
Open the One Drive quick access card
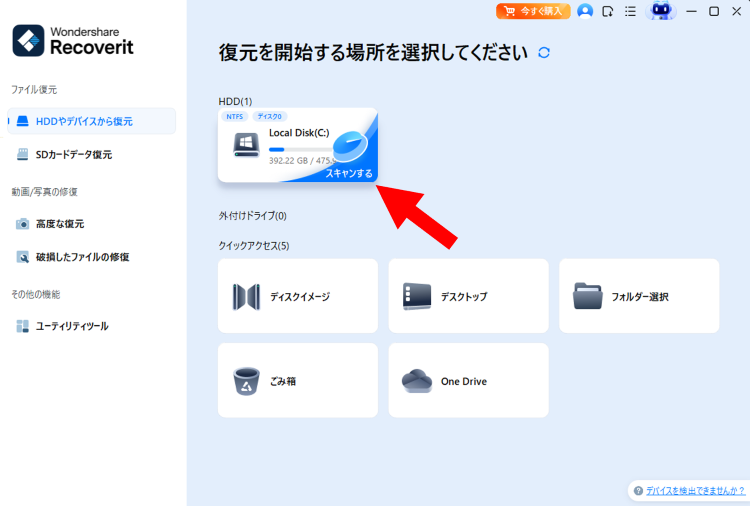point(468,380)
